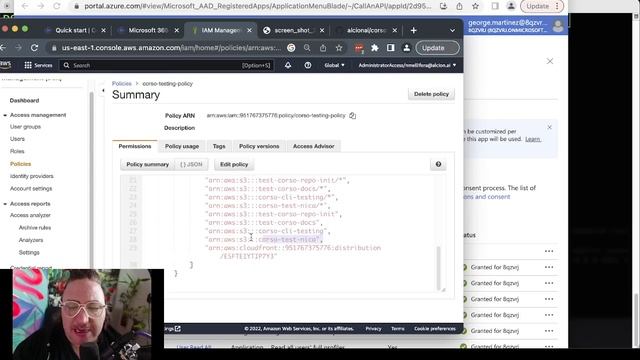
Task: Switch to the Quick start browser tab
Action: click(76, 30)
